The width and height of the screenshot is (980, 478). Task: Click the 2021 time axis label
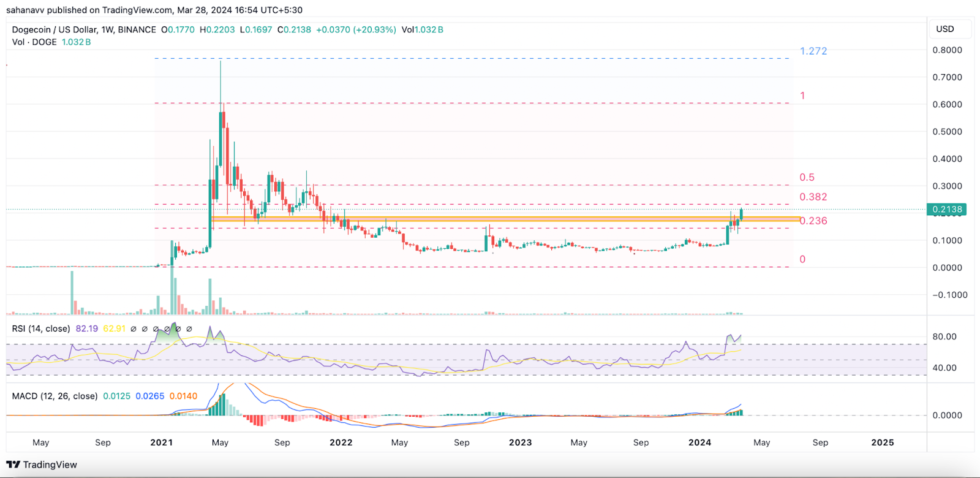click(x=161, y=442)
